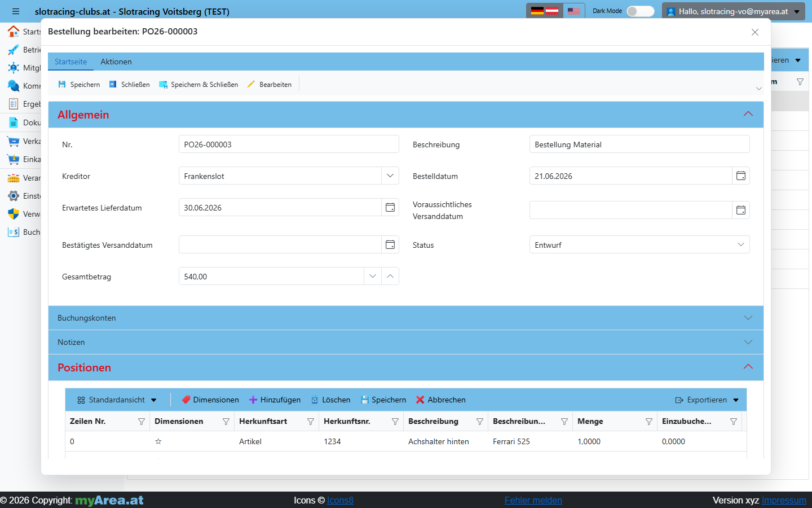The image size is (812, 508).
Task: Click the myArea.at footer logo
Action: pos(109,500)
